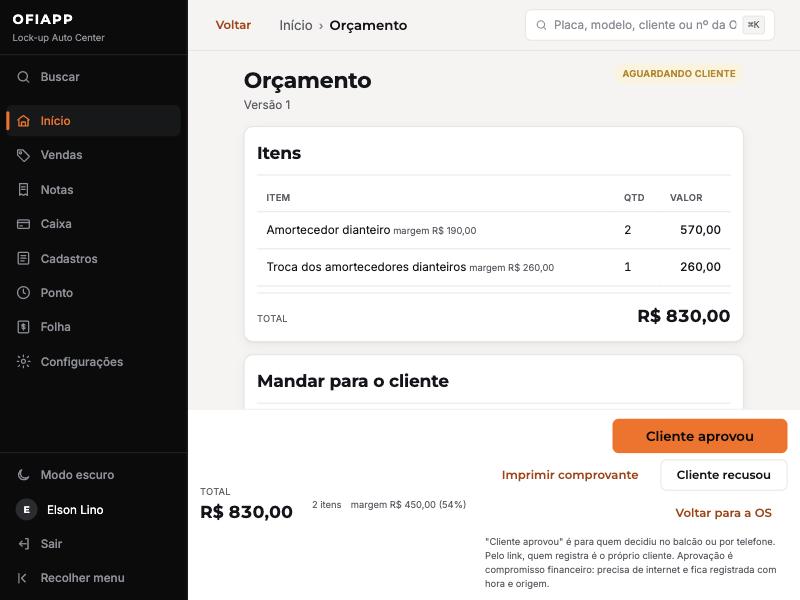Click the search field magnifier icon
800x600 pixels.
(541, 25)
